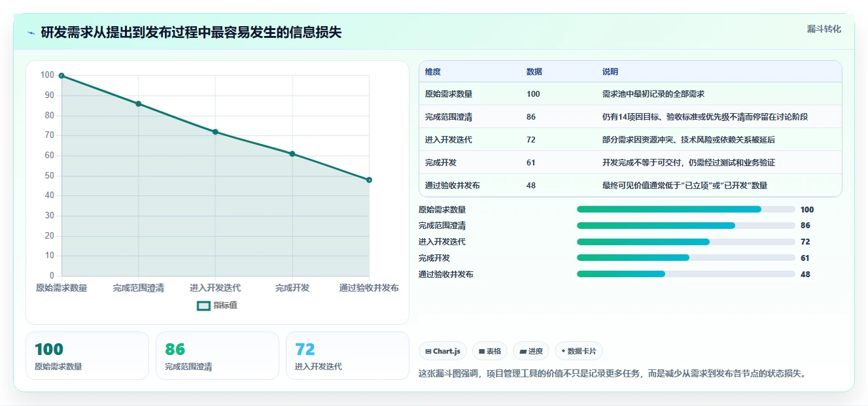This screenshot has width=868, height=406.
Task: Click the 完成范围澄清 progress bar
Action: [x=686, y=226]
